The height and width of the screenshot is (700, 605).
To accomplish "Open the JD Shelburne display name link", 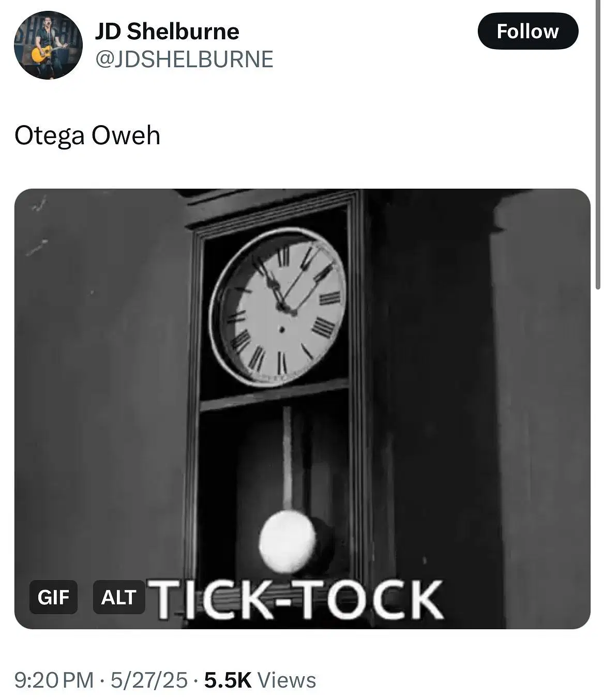I will point(167,32).
